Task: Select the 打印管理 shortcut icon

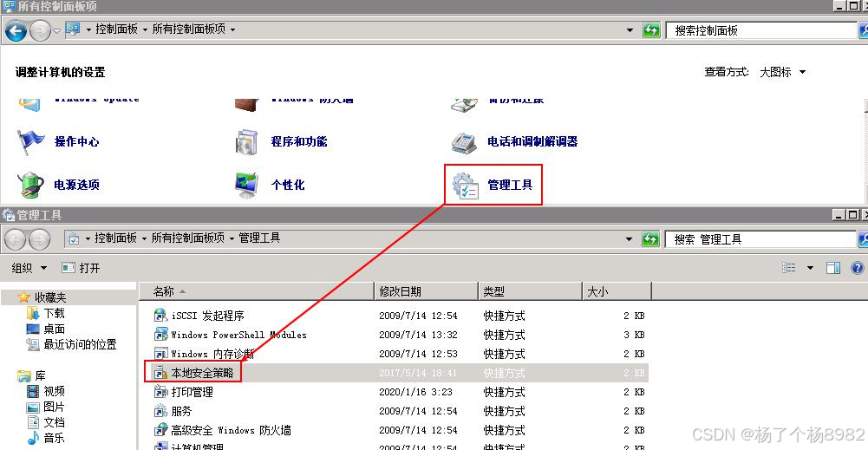Action: click(160, 392)
